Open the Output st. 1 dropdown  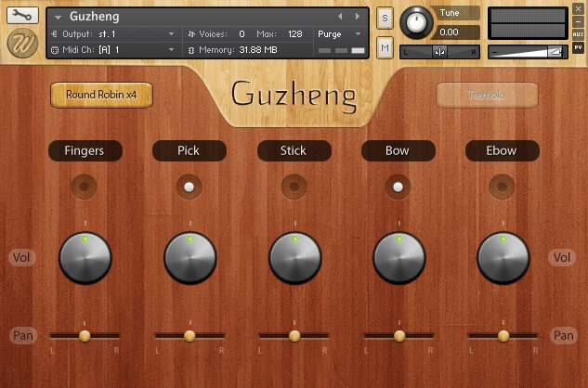(x=171, y=34)
